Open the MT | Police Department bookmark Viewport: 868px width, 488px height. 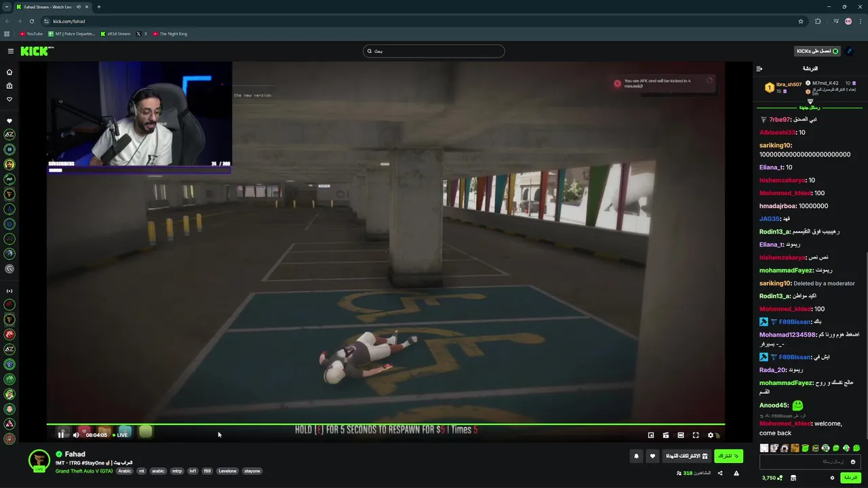[72, 33]
